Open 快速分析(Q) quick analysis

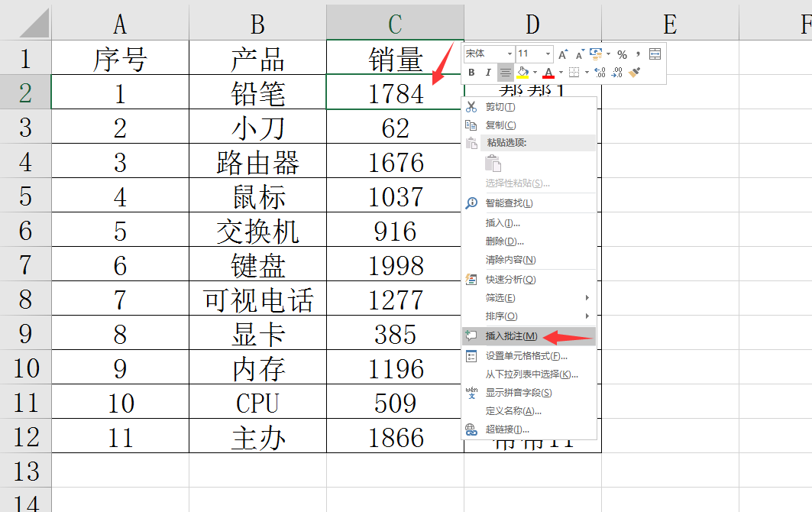coord(529,280)
